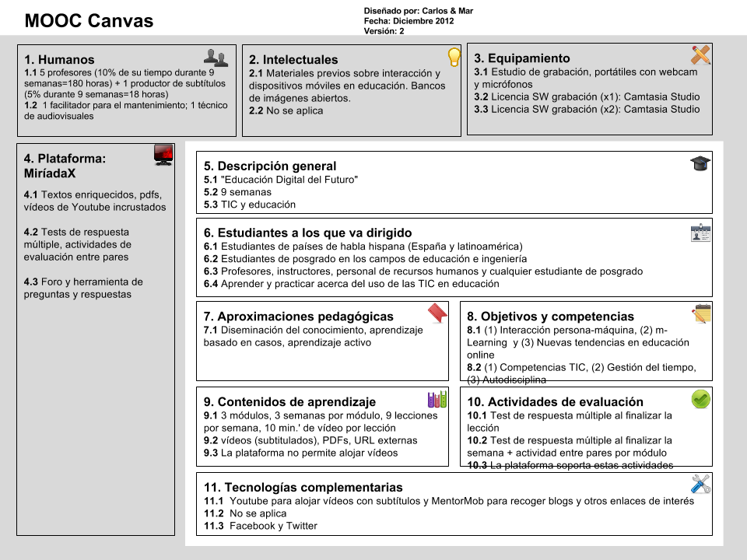Click item 3.2 Licencia SW grabación (x1)
The width and height of the screenshot is (747, 560).
pos(587,96)
